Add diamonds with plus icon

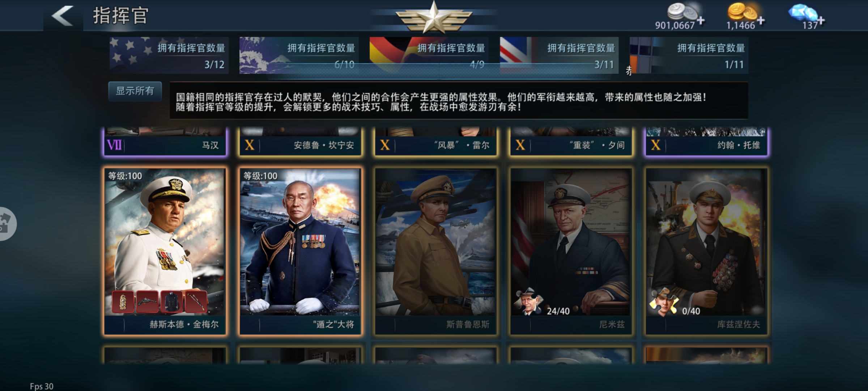point(821,21)
